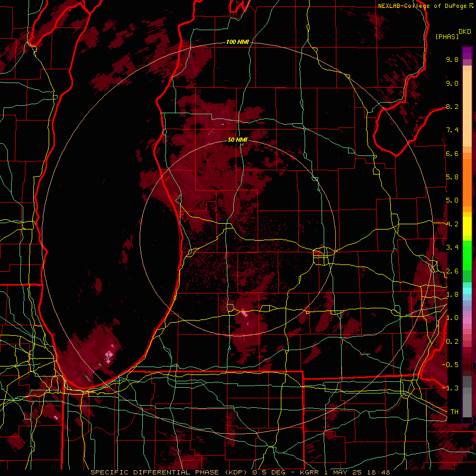Screen dimensions: 476x476
Task: Pick the cyan color bar segment
Action: pos(467,290)
